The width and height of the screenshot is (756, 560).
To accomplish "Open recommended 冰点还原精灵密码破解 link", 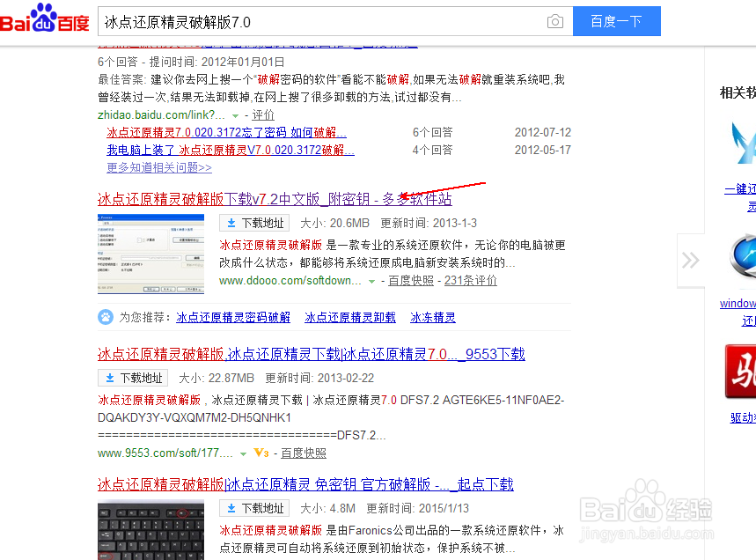I will [x=233, y=317].
